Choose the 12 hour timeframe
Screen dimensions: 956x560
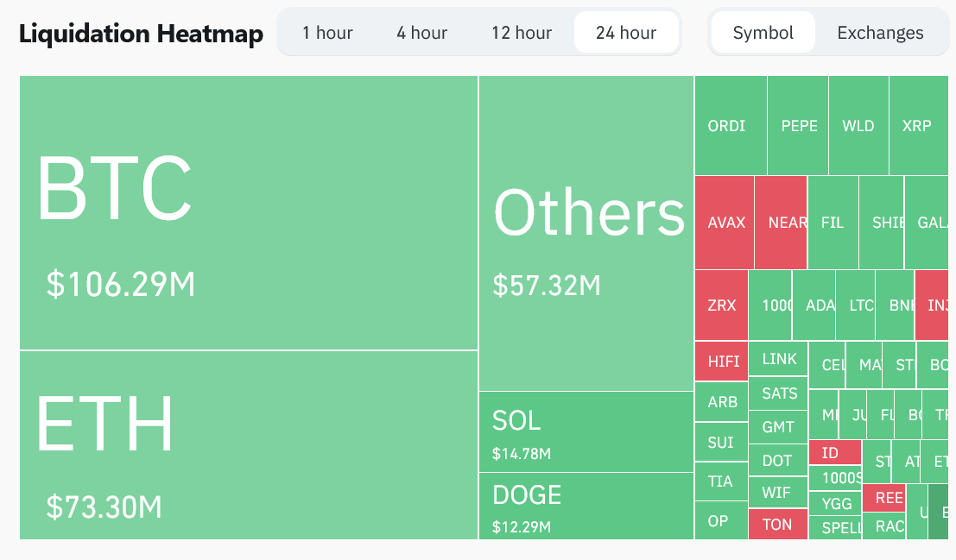point(521,33)
